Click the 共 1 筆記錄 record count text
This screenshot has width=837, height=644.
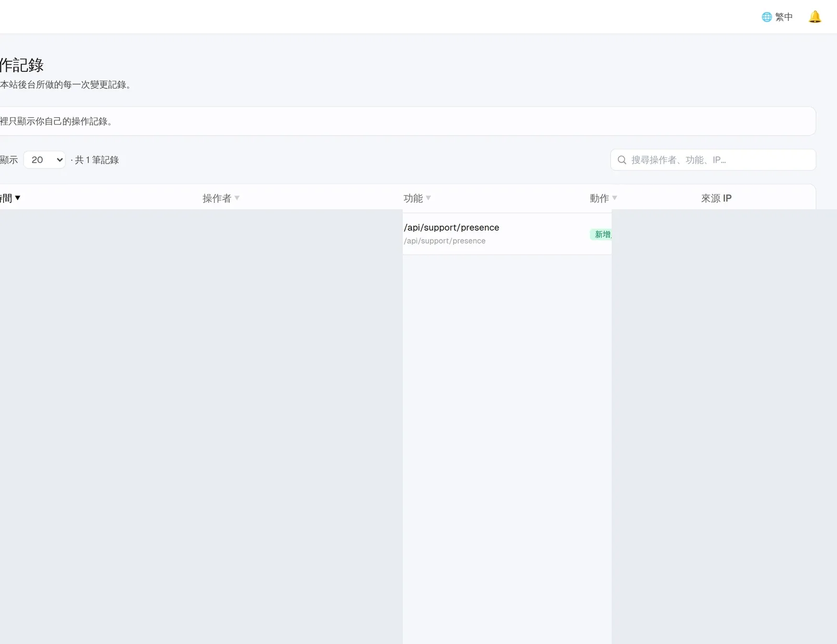97,160
